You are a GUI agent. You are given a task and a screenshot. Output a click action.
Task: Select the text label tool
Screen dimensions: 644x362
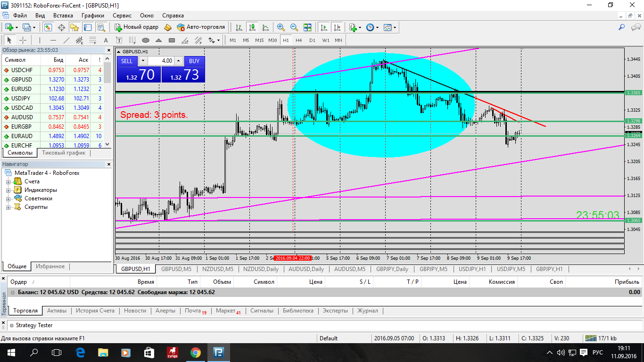pyautogui.click(x=106, y=40)
